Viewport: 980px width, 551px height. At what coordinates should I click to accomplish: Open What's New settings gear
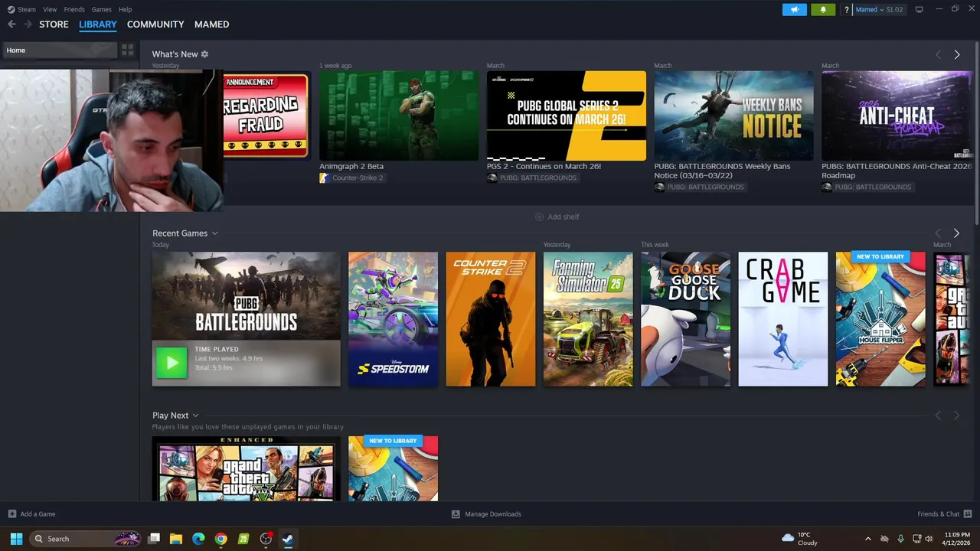point(204,54)
